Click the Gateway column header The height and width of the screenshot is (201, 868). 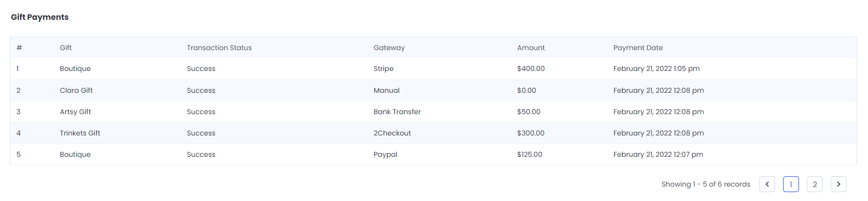coord(389,48)
